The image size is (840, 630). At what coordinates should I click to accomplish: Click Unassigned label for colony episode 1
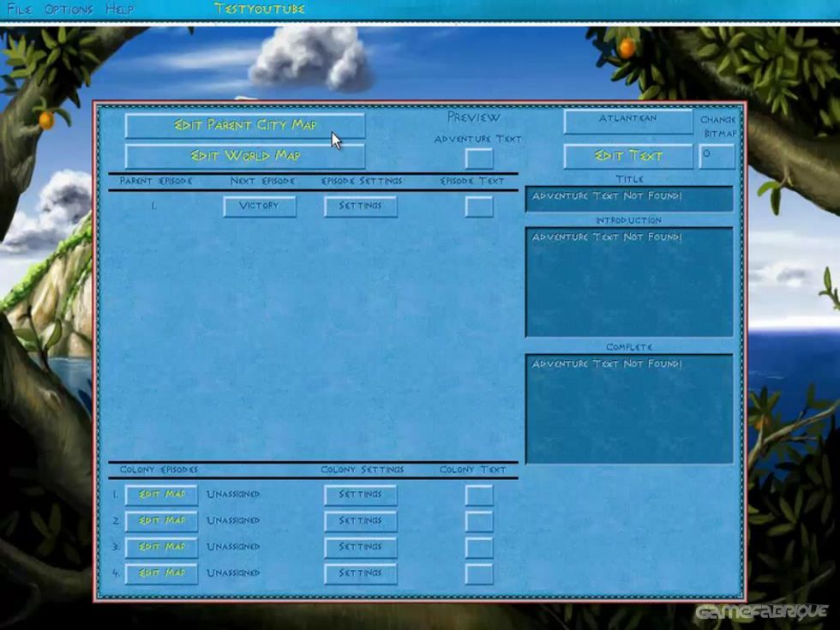(x=233, y=495)
